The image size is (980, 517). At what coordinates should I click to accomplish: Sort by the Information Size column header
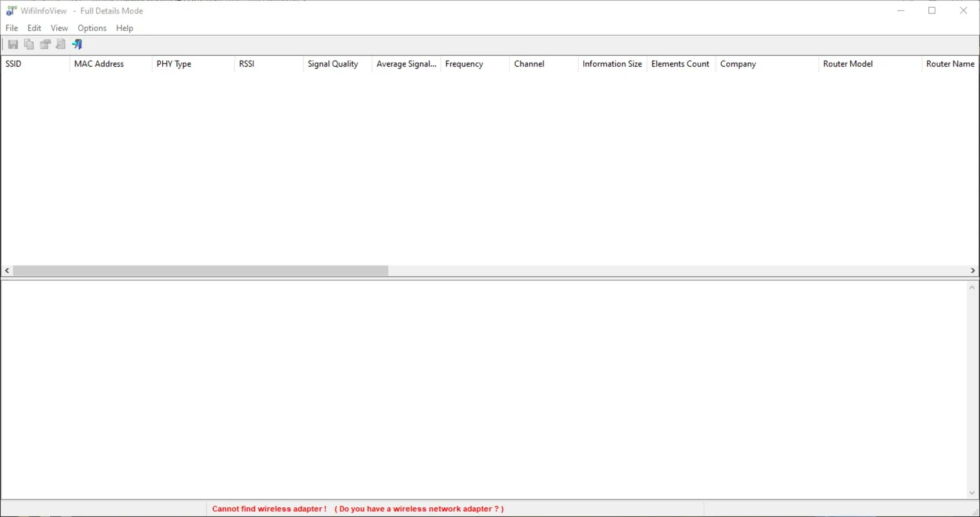pyautogui.click(x=612, y=64)
